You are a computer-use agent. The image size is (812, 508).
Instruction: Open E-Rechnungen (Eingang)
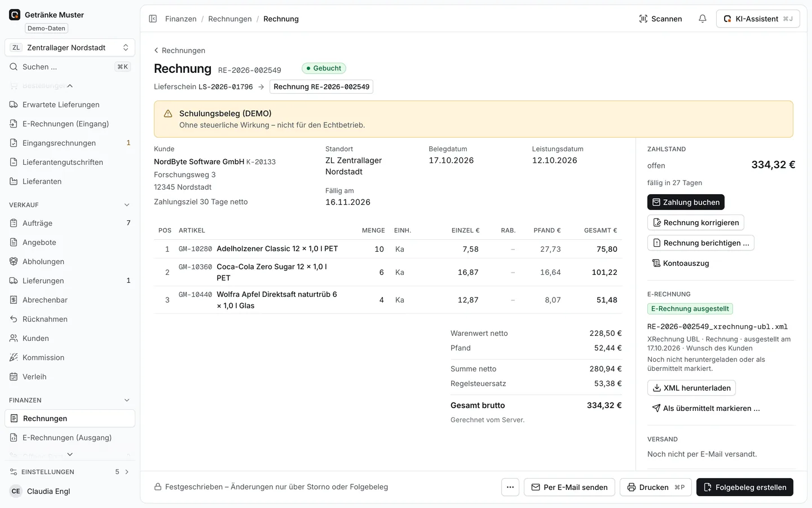coord(70,124)
